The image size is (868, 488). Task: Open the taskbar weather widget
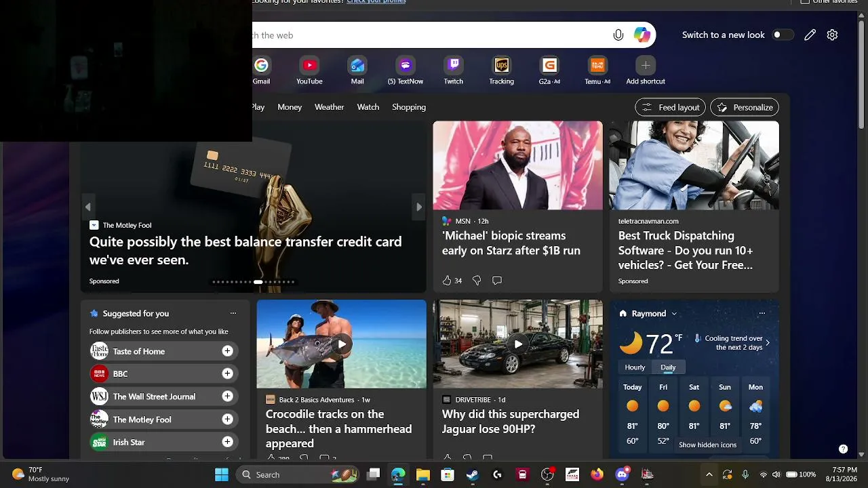41,474
